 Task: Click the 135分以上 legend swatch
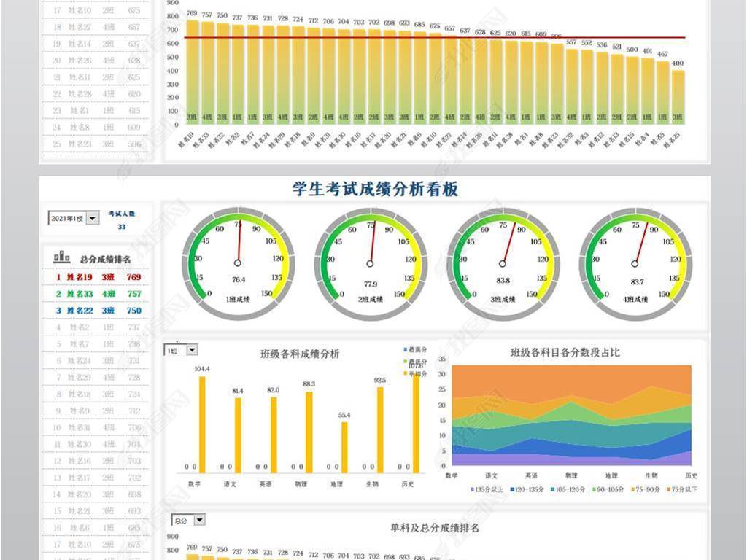click(473, 489)
